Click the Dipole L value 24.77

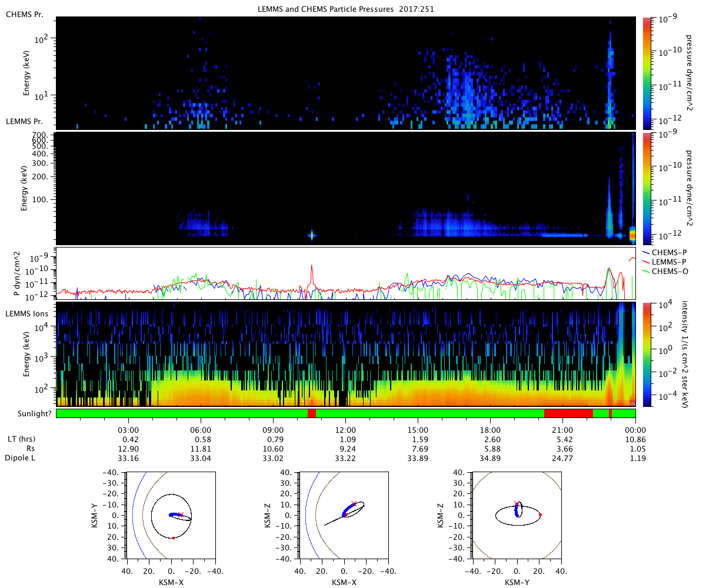point(562,457)
